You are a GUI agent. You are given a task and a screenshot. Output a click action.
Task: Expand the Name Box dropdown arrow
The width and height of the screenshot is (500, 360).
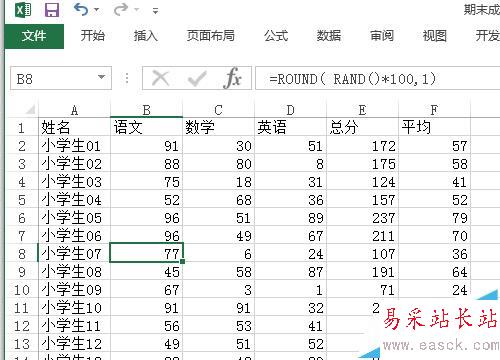click(x=101, y=77)
